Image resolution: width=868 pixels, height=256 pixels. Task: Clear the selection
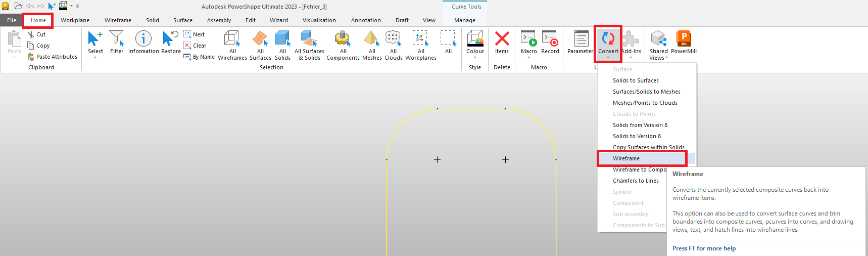(x=195, y=46)
